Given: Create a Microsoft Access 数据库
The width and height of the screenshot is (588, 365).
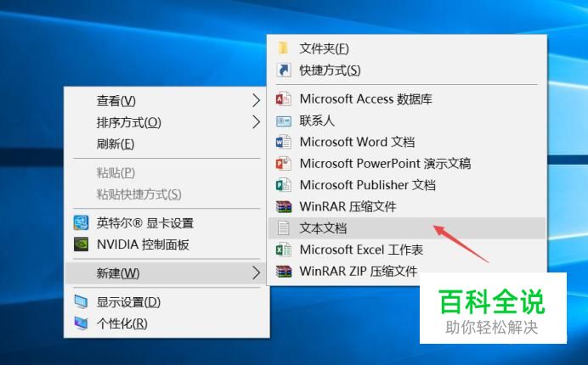Looking at the screenshot, I should tap(407, 99).
